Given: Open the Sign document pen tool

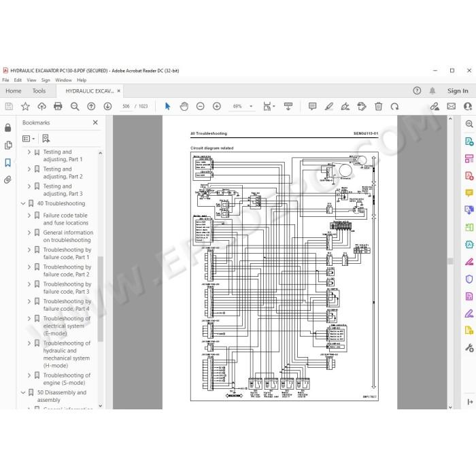Looking at the screenshot, I should click(345, 106).
